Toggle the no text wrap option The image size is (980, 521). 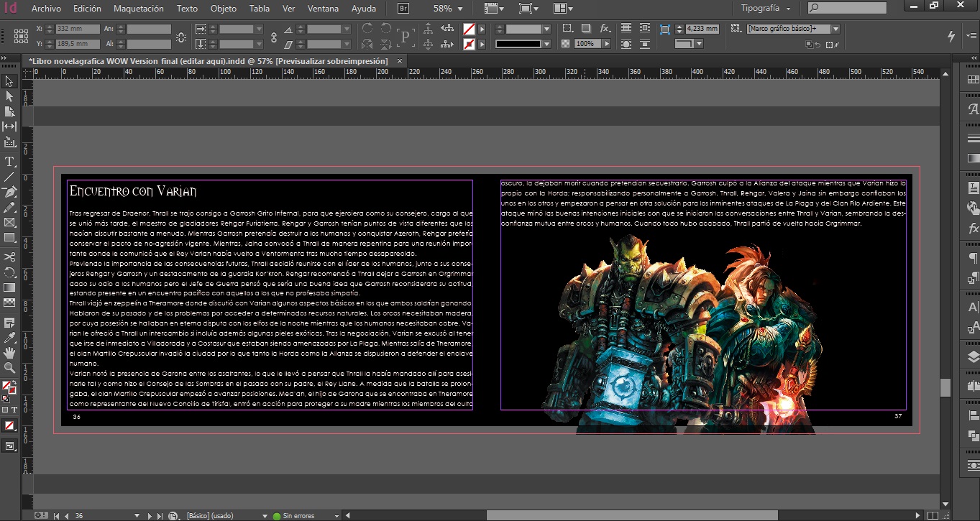pos(626,29)
